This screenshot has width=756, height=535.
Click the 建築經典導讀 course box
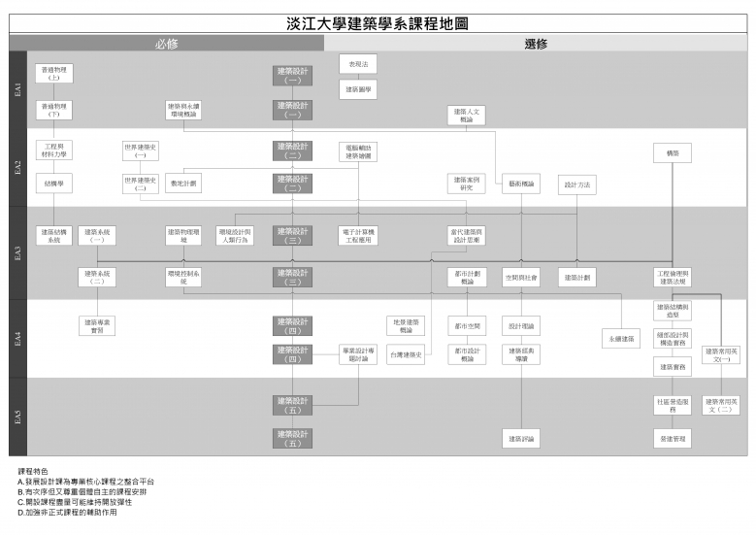(521, 354)
